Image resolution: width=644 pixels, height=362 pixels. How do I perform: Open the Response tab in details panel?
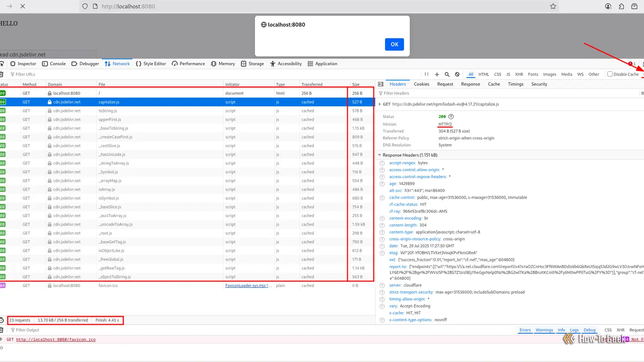(x=471, y=84)
